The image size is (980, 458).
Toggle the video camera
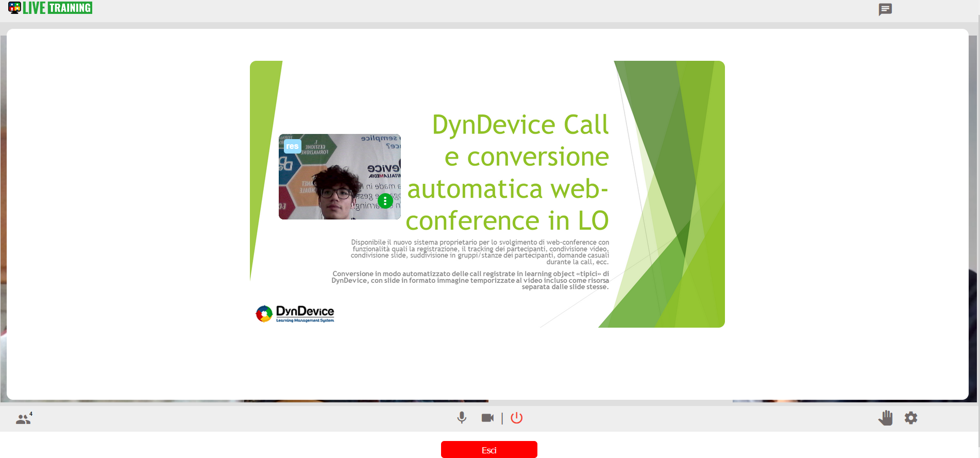click(487, 418)
